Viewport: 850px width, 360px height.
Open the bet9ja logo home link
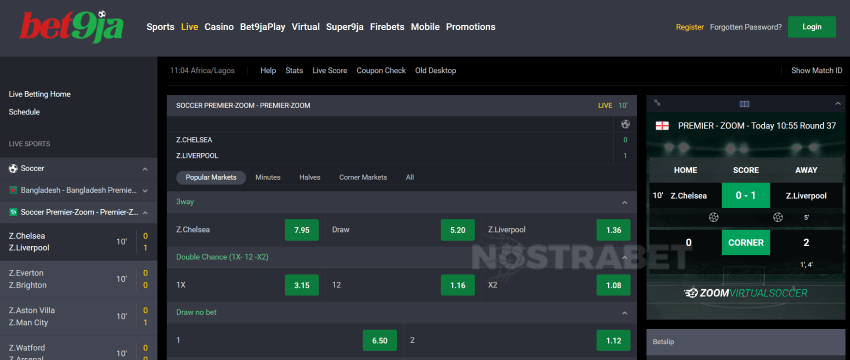pyautogui.click(x=72, y=27)
